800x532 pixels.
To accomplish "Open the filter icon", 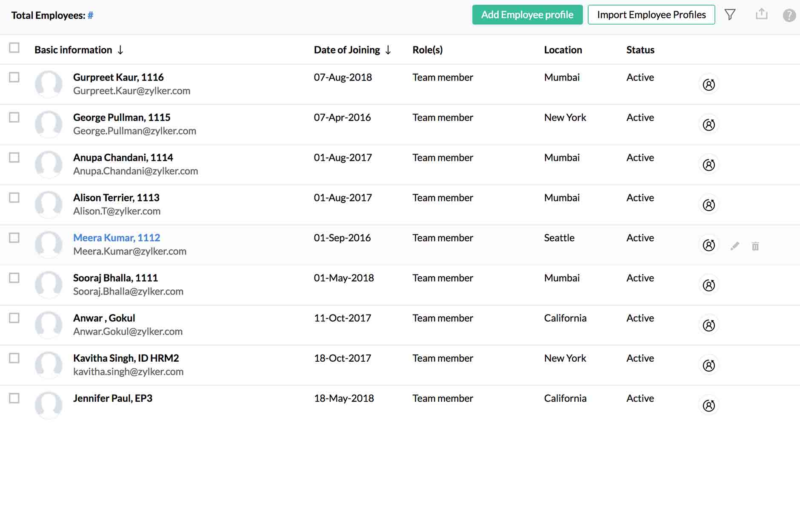I will click(x=730, y=14).
